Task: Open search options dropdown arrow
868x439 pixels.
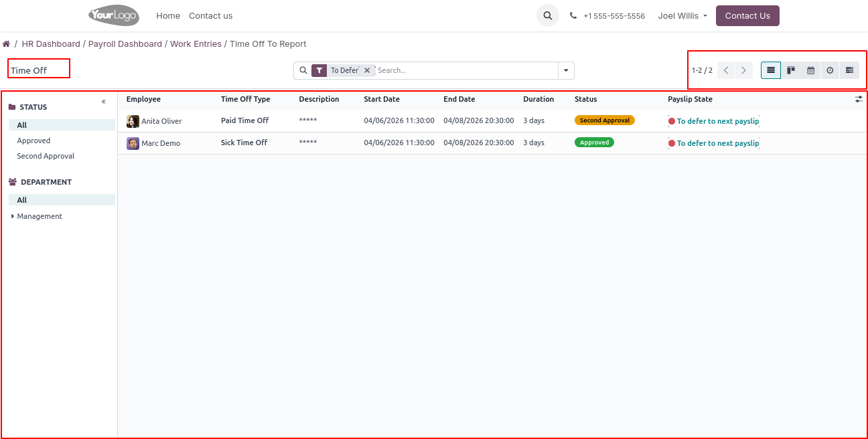Action: coord(566,70)
